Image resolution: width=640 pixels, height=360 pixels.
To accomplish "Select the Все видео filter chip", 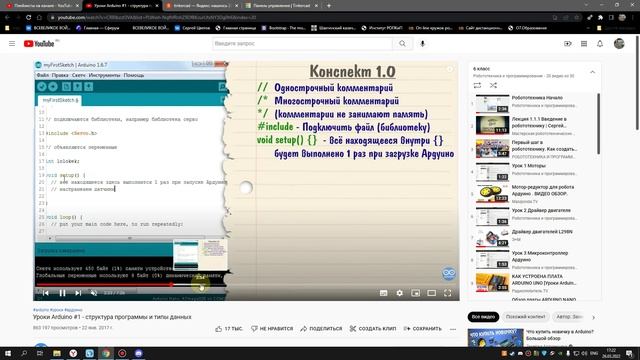I will pyautogui.click(x=483, y=317).
